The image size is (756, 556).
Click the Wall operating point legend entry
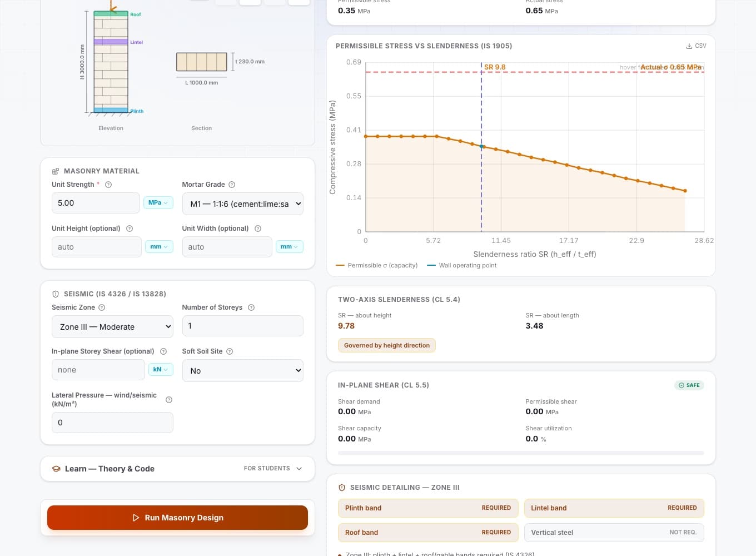[462, 265]
